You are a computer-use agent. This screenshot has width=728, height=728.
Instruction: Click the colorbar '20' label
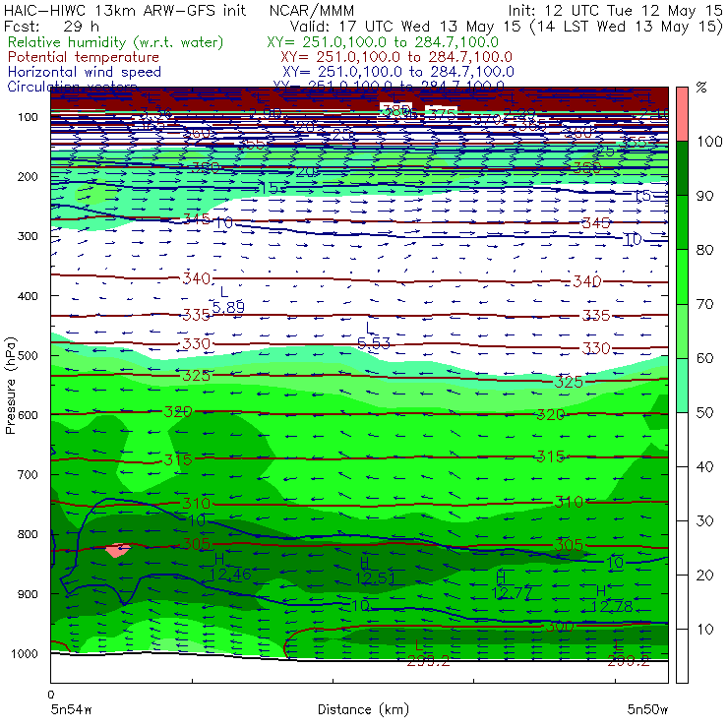704,576
